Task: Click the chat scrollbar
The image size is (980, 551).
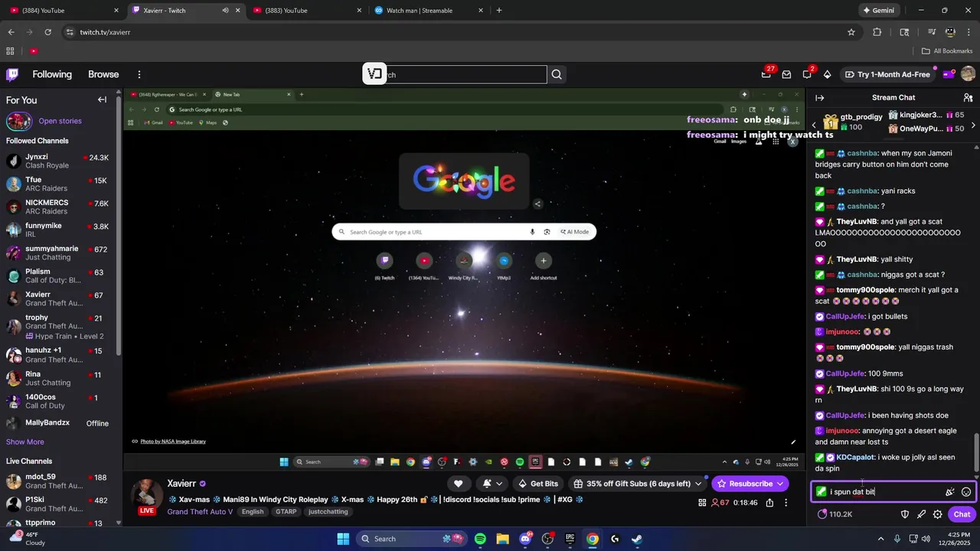Action: coord(976,452)
